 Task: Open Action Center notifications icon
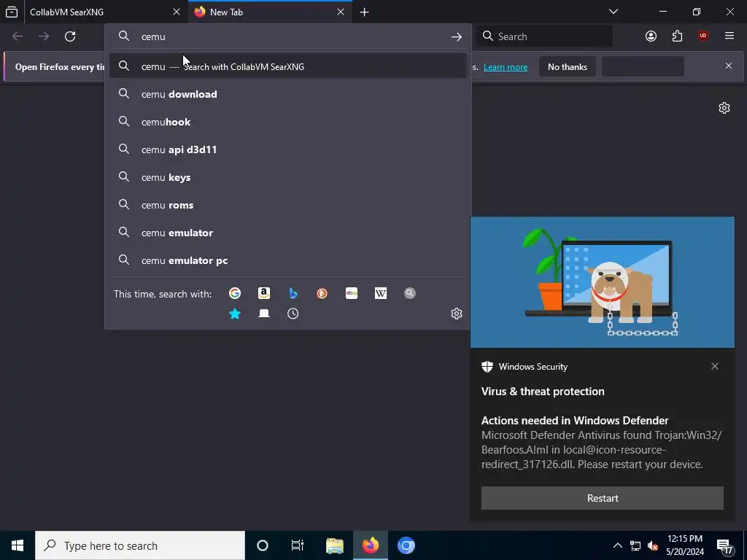[x=724, y=545]
